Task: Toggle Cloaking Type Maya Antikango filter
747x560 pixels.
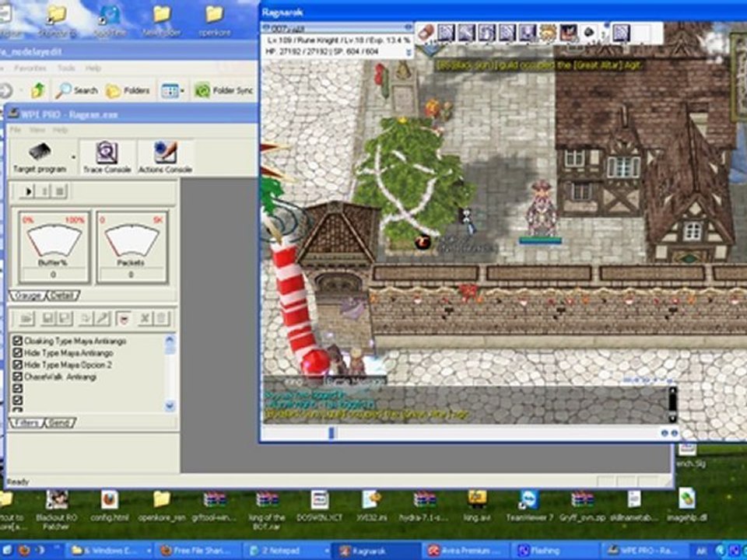Action: (18, 341)
